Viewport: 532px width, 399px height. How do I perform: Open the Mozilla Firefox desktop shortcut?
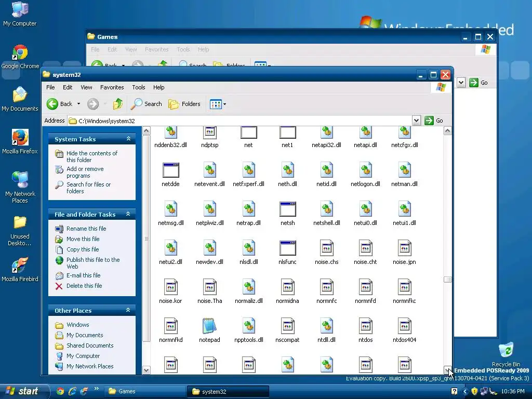(20, 142)
